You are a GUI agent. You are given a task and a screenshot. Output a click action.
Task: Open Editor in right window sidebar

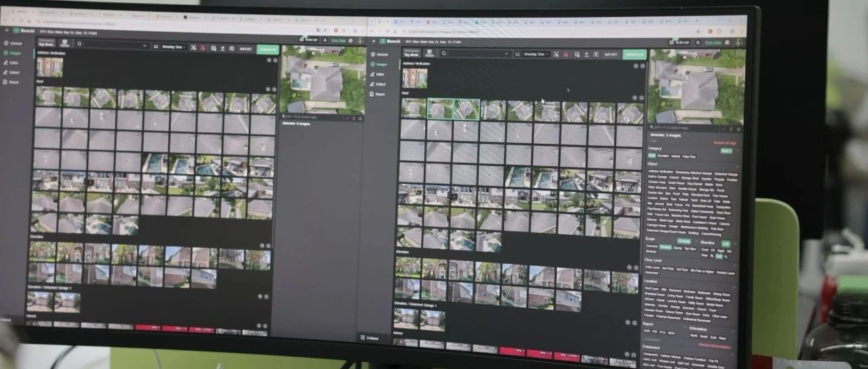(377, 74)
